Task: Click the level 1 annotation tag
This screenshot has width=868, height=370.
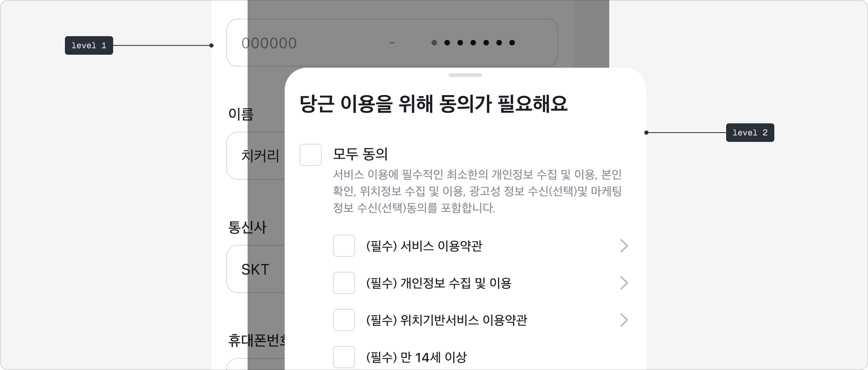Action: pyautogui.click(x=89, y=45)
